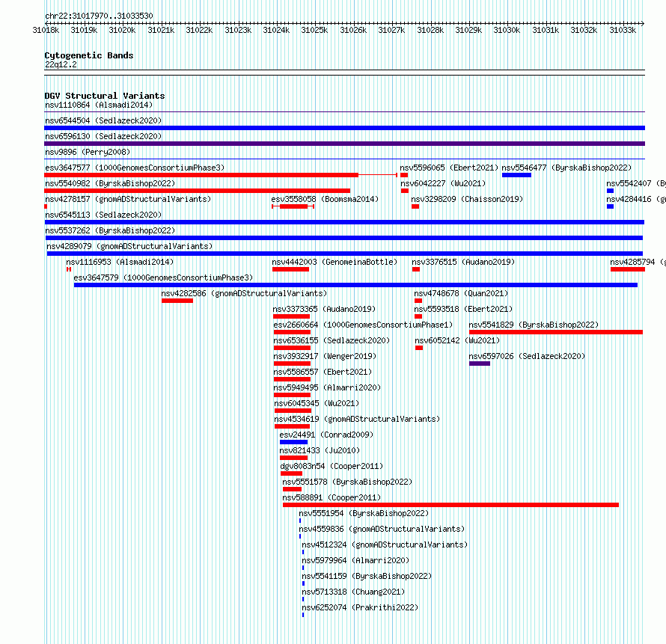Click the DGV Structural Variants track title
Viewport: 666px width, 644px height.
pos(105,96)
